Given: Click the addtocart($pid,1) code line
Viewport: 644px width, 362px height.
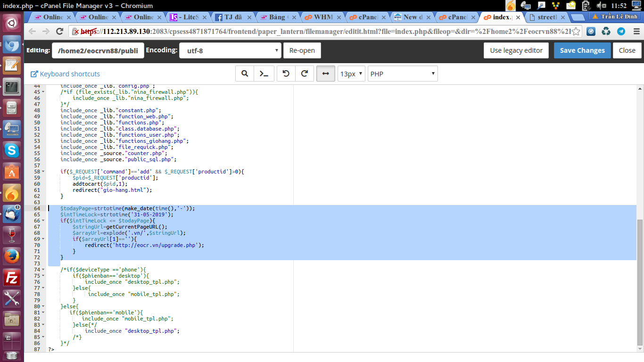Looking at the screenshot, I should tap(100, 184).
